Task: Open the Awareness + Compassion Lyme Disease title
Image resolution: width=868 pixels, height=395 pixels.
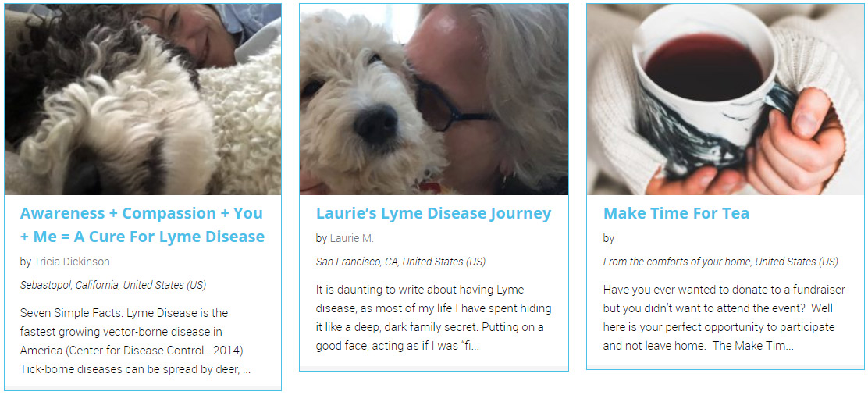Action: pos(142,225)
